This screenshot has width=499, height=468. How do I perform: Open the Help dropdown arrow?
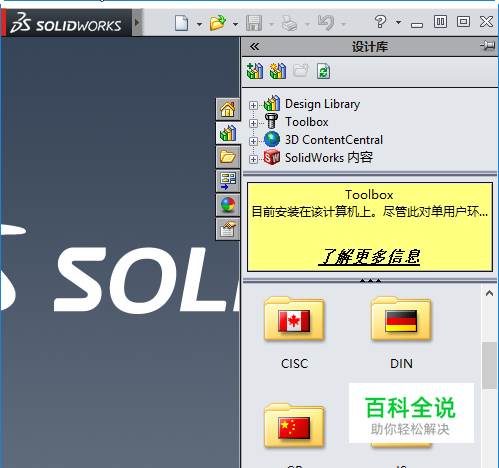tap(398, 23)
